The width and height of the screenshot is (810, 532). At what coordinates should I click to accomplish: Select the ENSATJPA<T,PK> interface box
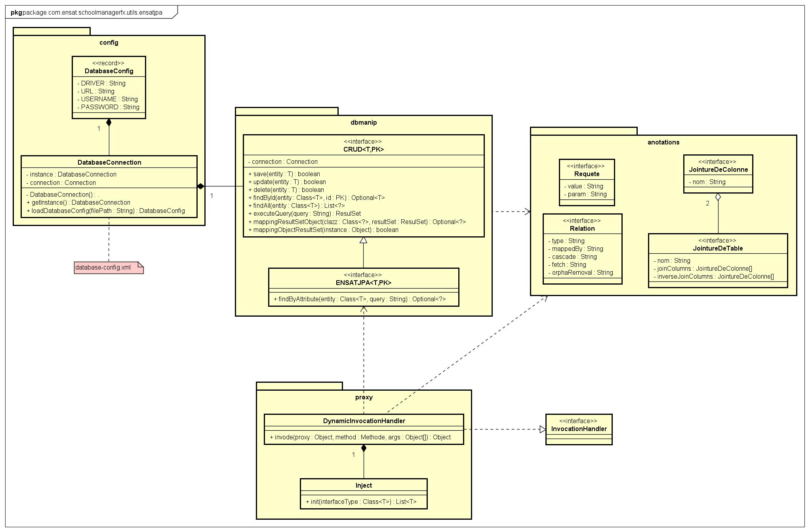[363, 283]
